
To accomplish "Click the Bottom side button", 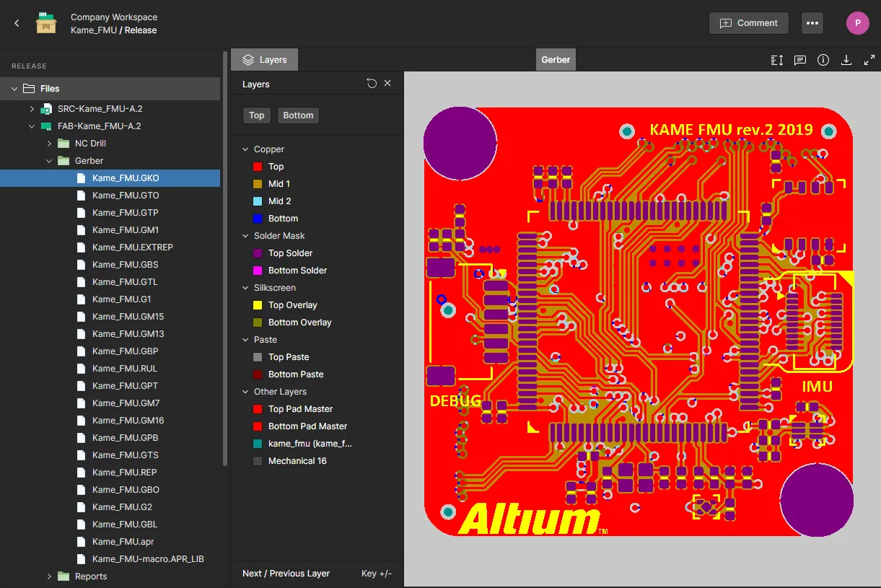I will 298,115.
